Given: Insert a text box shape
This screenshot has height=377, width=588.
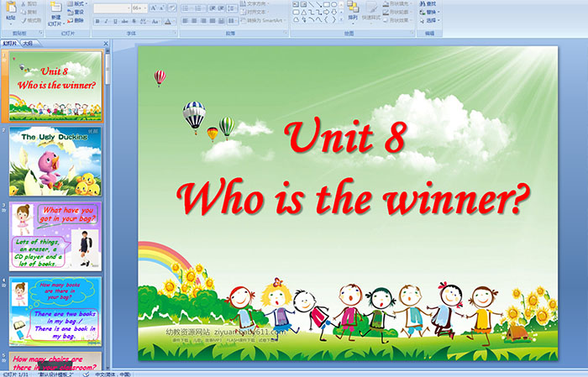Looking at the screenshot, I should [296, 4].
